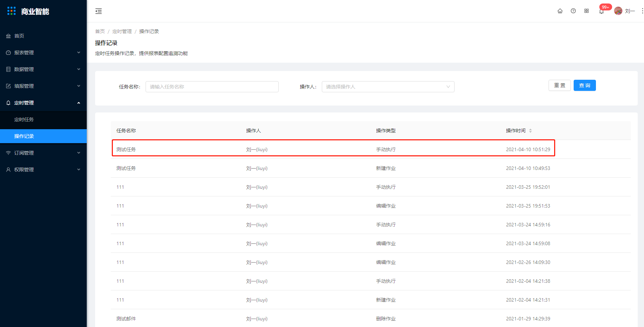The height and width of the screenshot is (327, 644).
Task: Click the 操作时间 column header text
Action: click(516, 131)
